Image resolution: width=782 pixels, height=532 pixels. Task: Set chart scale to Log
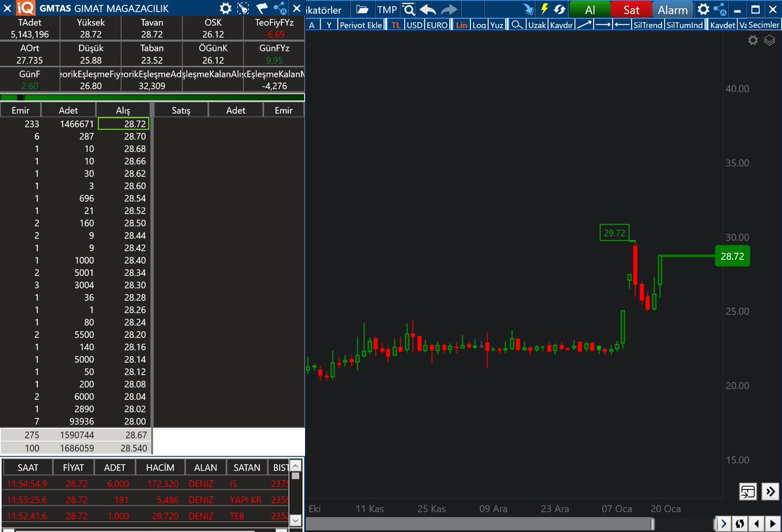479,25
